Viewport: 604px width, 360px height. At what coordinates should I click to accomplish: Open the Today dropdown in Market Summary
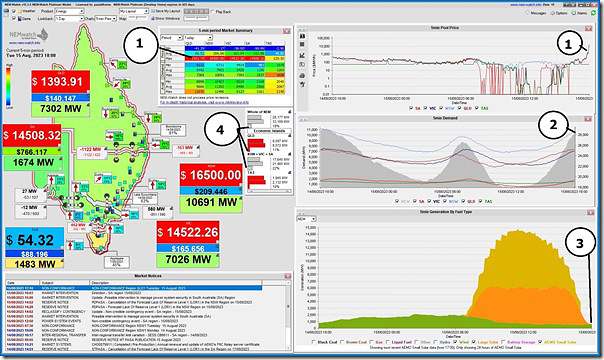coord(198,38)
